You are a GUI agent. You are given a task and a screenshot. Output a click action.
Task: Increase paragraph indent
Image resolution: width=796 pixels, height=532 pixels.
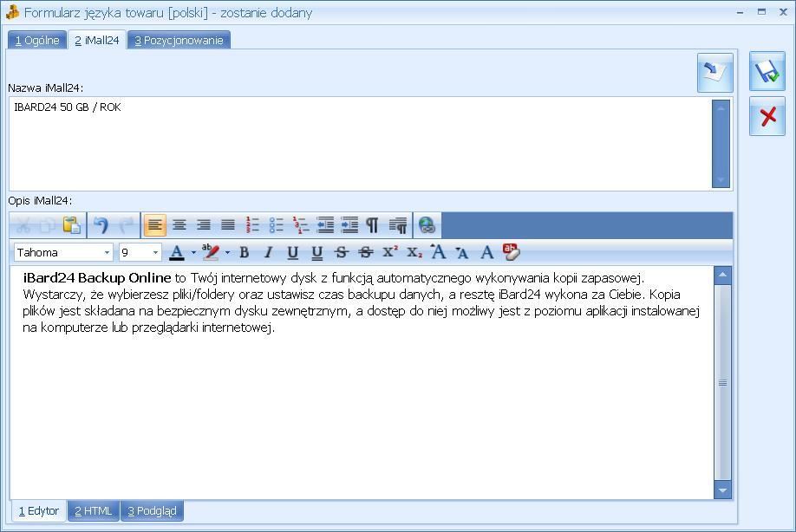349,225
